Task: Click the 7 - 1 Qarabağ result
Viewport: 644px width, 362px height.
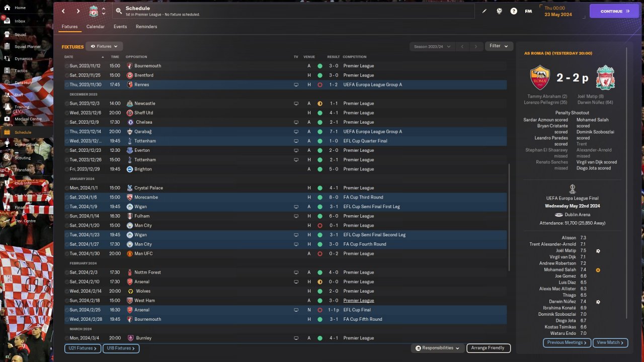Action: click(x=333, y=132)
